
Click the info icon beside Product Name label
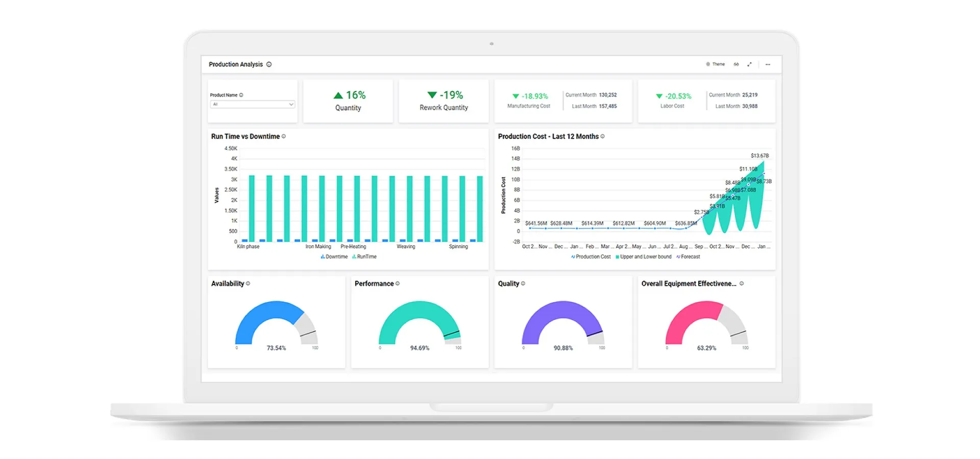coord(241,94)
